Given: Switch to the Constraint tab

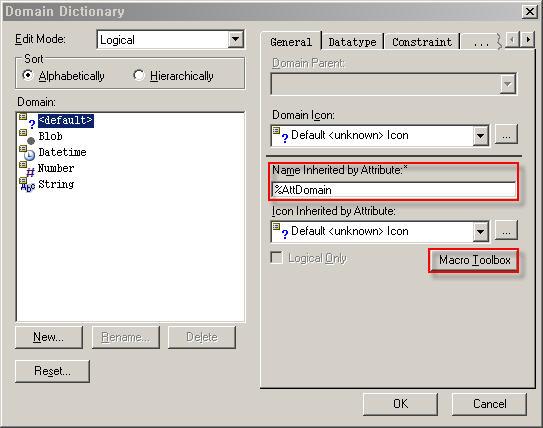Looking at the screenshot, I should [x=422, y=42].
